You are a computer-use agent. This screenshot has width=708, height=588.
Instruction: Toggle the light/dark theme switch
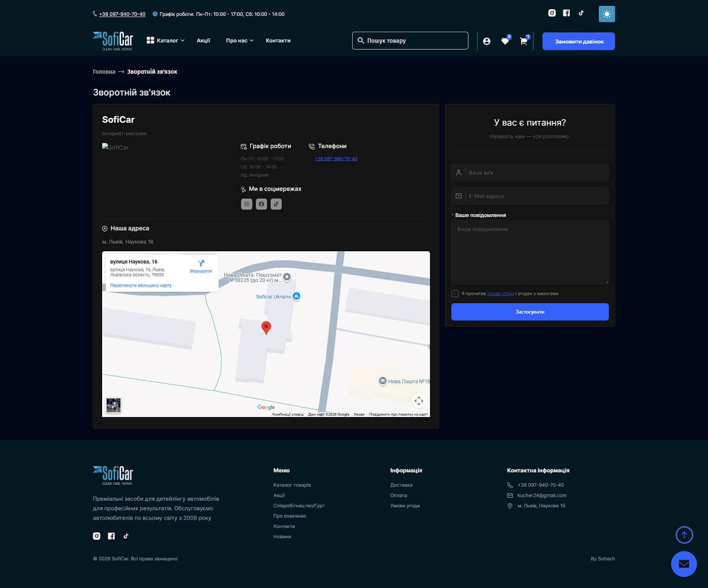coord(607,14)
